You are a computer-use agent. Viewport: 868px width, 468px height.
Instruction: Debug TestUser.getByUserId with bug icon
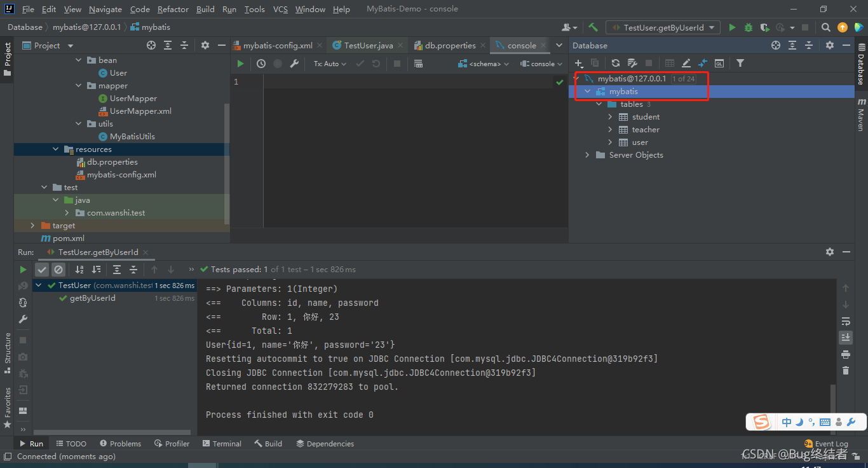point(749,27)
